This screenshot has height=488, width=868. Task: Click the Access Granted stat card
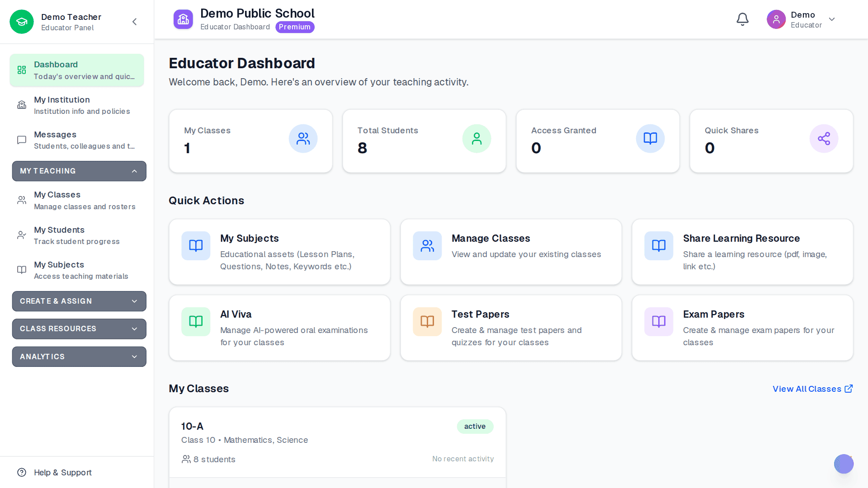click(598, 141)
